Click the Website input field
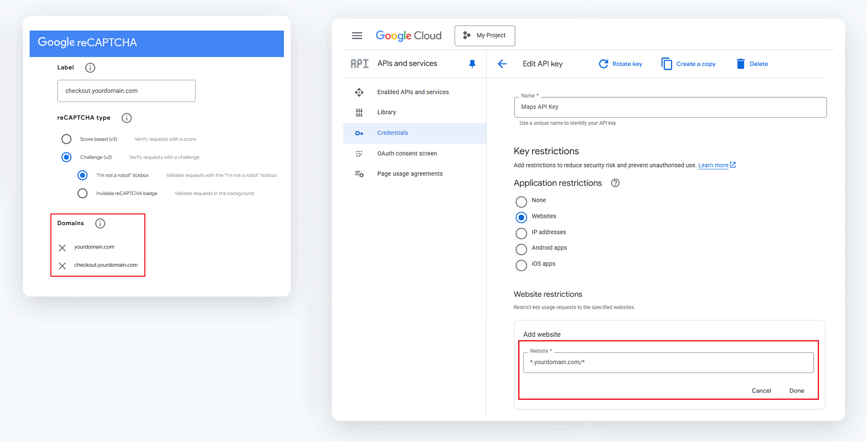The image size is (868, 442). (668, 363)
